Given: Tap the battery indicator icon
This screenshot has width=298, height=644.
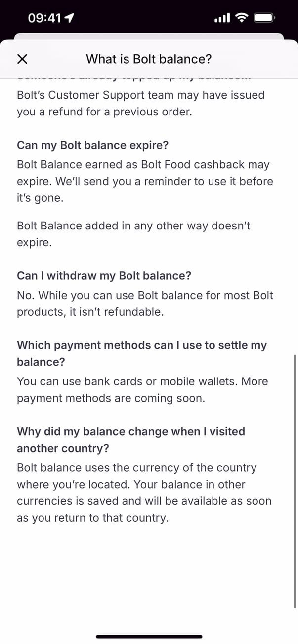Looking at the screenshot, I should (x=264, y=18).
